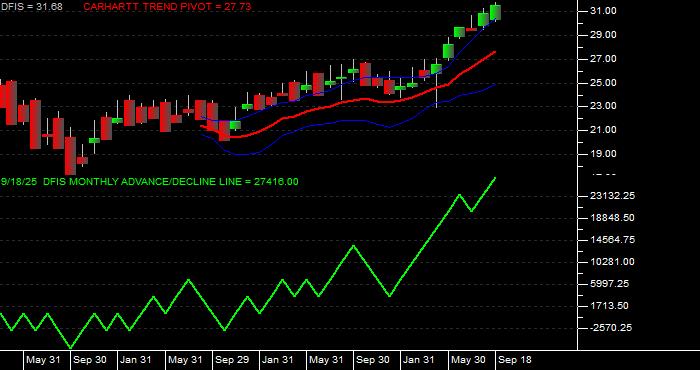Click the May 30 date label
Viewport: 700px width, 370px height.
[468, 360]
